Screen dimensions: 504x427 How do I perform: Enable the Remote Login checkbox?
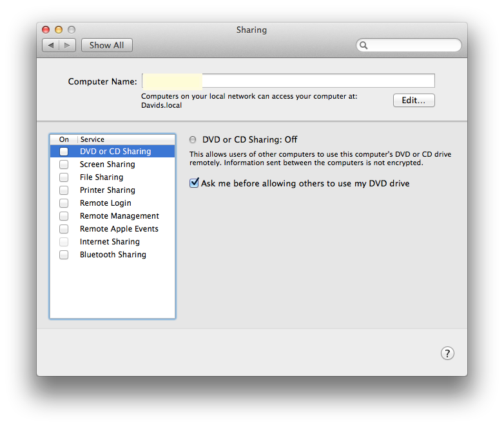[64, 203]
